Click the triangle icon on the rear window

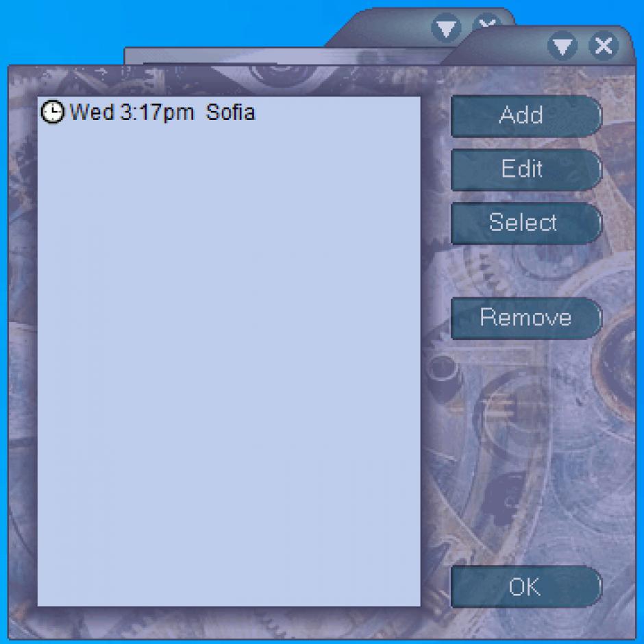[446, 28]
